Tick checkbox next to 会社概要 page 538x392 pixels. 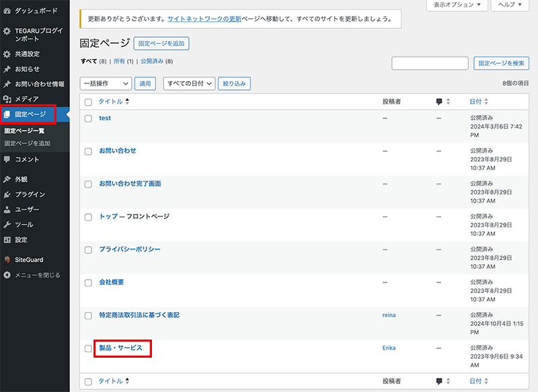click(88, 282)
